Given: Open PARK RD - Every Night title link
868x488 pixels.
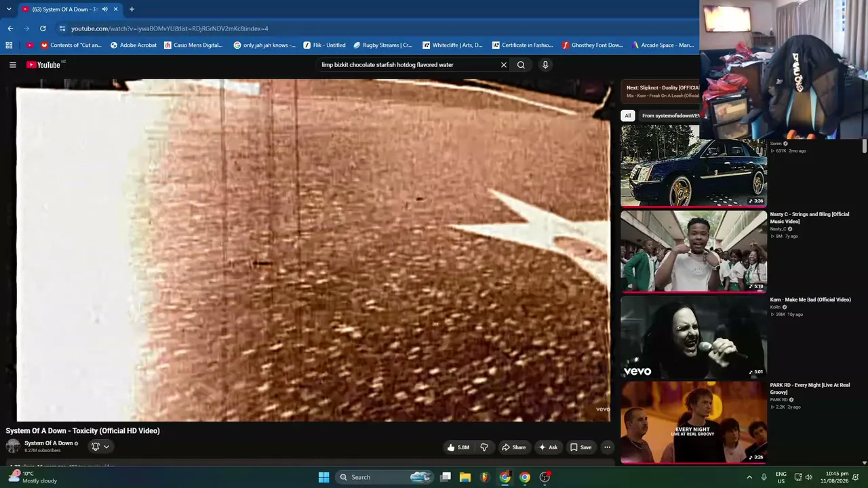Looking at the screenshot, I should coord(810,388).
